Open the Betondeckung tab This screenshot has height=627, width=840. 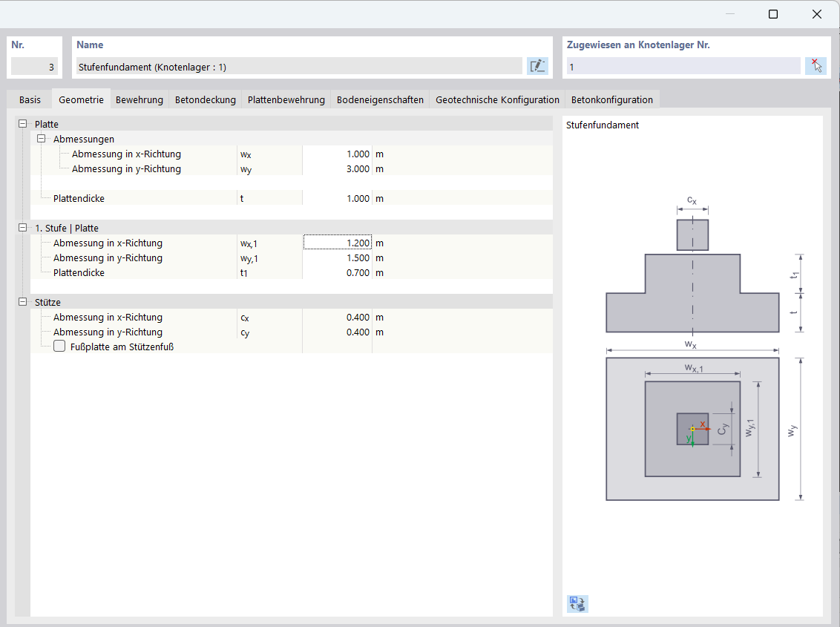click(x=206, y=99)
